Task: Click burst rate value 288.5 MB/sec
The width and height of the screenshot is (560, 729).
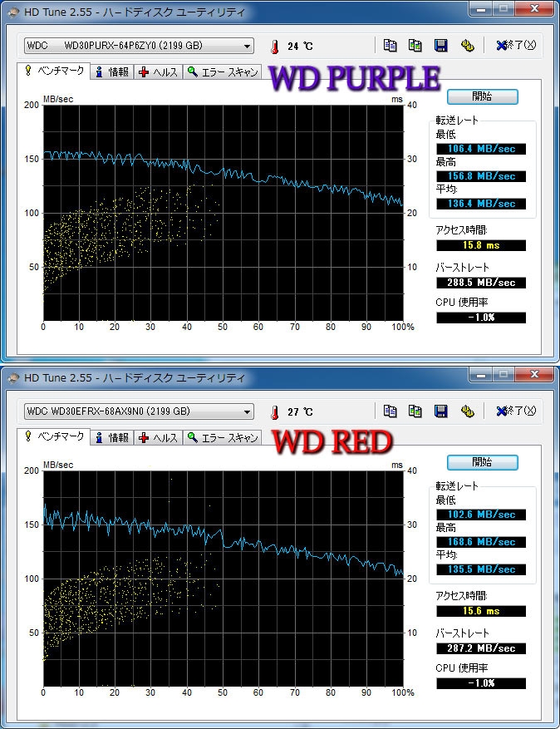Action: point(481,283)
